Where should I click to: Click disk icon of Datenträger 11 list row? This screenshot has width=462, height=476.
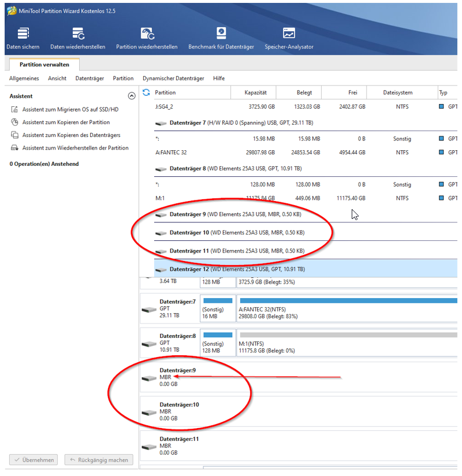coord(161,251)
